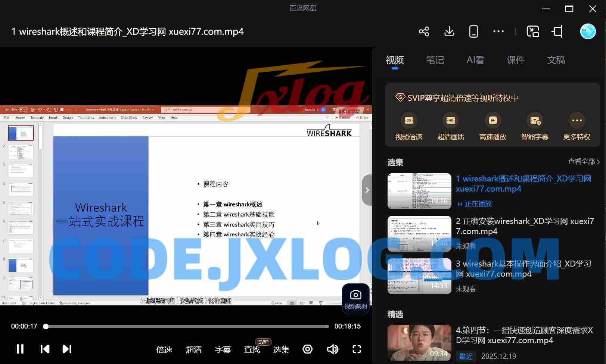Image resolution: width=606 pixels, height=364 pixels.
Task: Click the download icon in header
Action: (x=449, y=31)
